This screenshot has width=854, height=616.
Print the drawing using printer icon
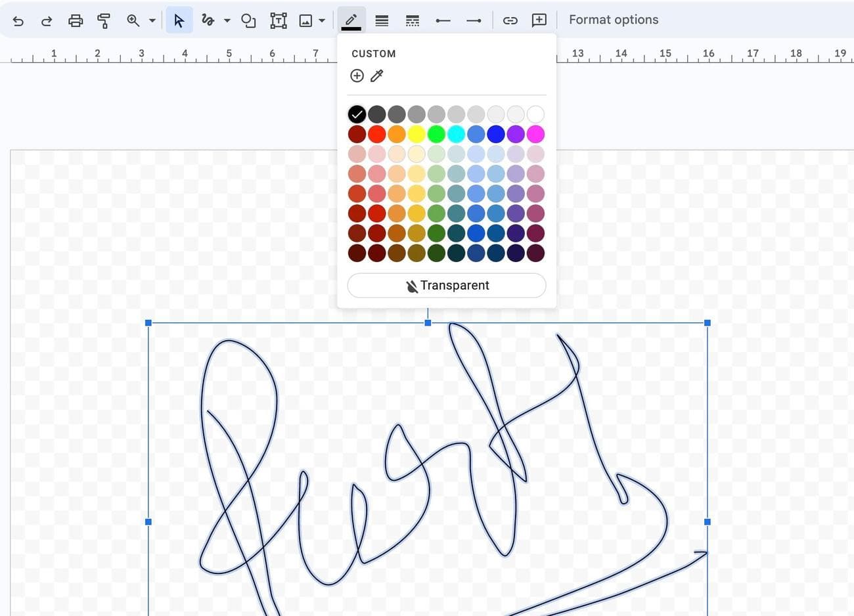[76, 20]
